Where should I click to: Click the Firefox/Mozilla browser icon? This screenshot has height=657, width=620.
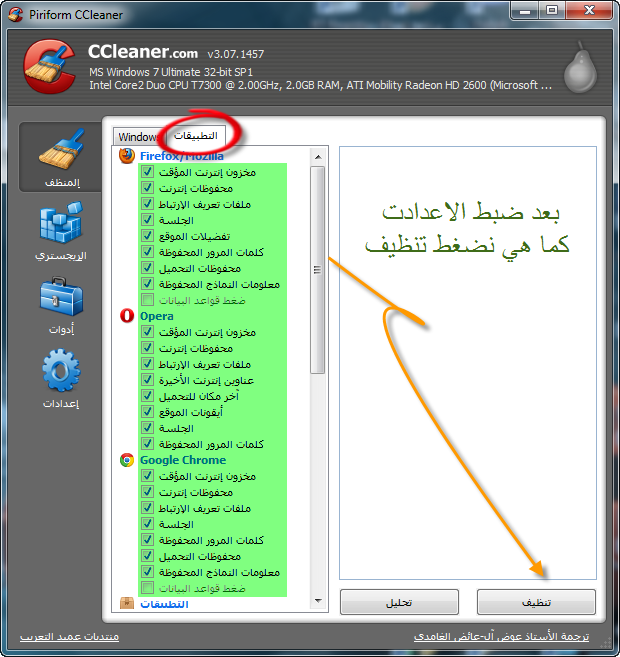coord(127,156)
